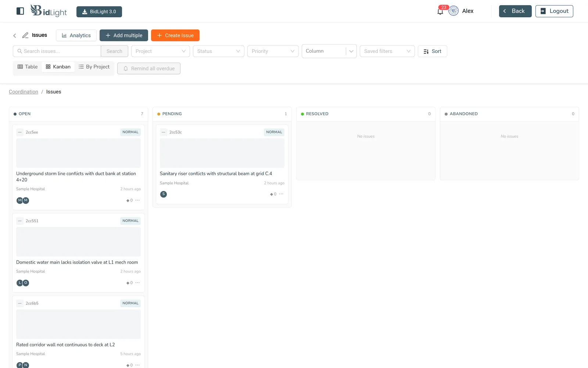Click Back button
588x368 pixels.
coord(515,11)
